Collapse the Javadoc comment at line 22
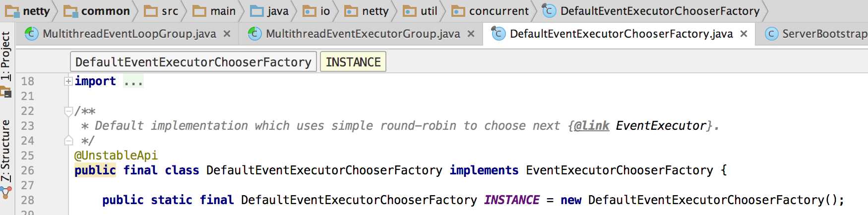Viewport: 868px width, 215px height. [68, 111]
